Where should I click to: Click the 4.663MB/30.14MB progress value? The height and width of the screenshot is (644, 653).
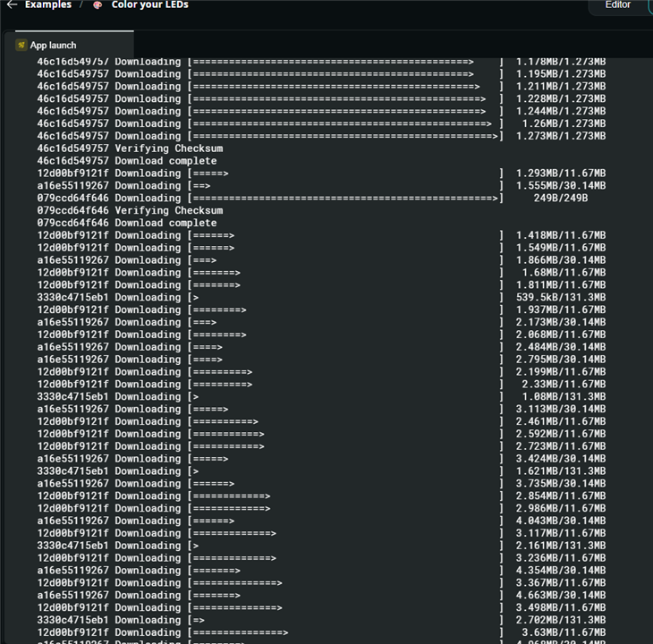(x=561, y=596)
